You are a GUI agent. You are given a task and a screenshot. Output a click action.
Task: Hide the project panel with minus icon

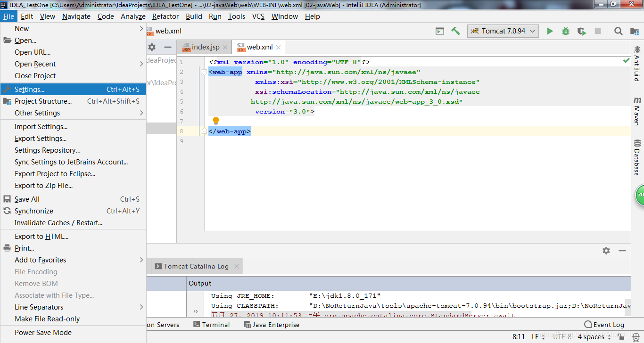pyautogui.click(x=167, y=47)
